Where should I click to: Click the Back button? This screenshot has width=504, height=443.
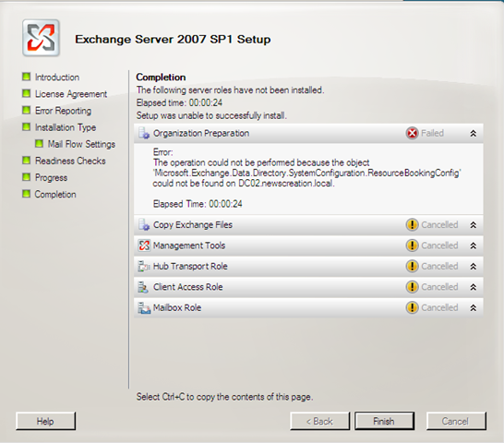coord(319,421)
